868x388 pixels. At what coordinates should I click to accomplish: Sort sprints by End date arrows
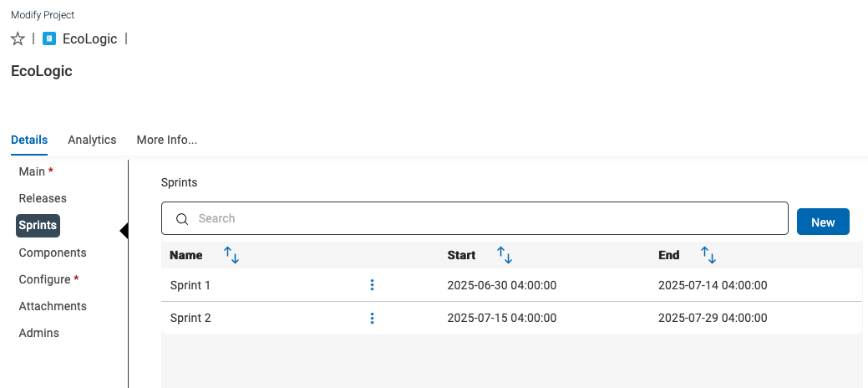coord(708,255)
